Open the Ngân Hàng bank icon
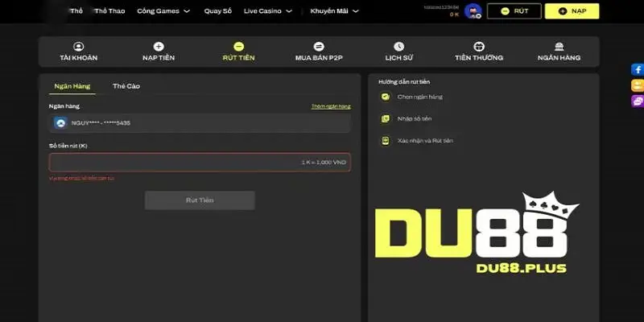Screen dimensions: 644x322 (559, 47)
